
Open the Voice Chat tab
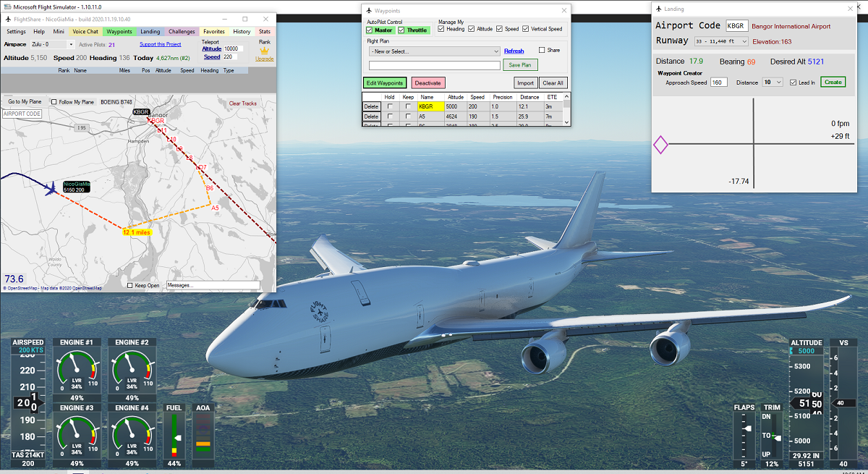click(85, 32)
